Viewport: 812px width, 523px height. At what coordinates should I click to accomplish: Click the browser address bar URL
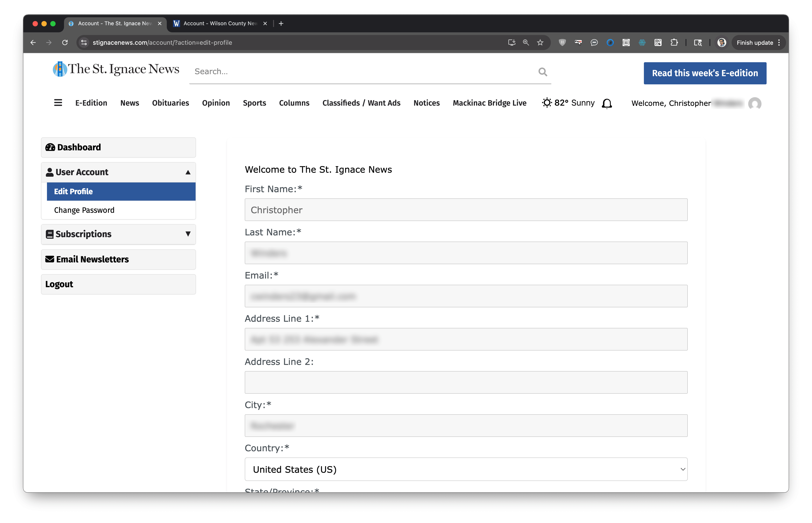[162, 43]
